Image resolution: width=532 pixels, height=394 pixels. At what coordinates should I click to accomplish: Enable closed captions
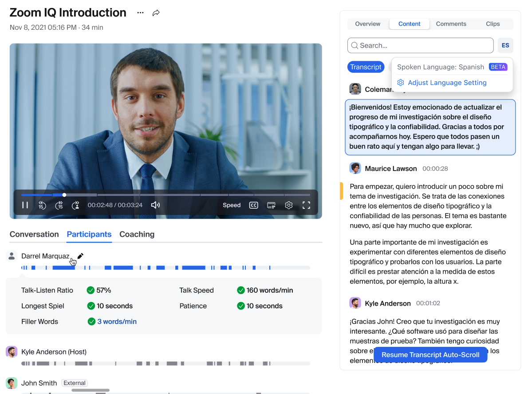click(x=253, y=205)
